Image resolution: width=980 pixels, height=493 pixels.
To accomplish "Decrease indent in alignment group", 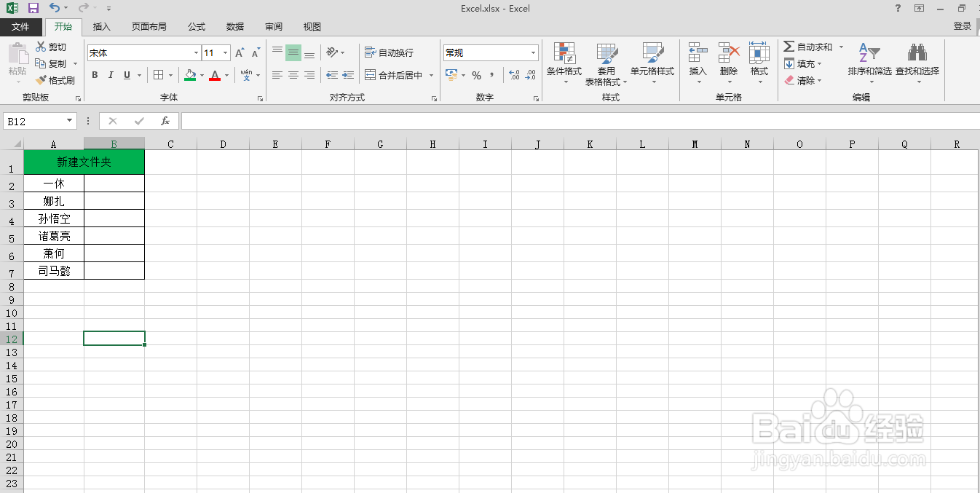I will pyautogui.click(x=332, y=75).
